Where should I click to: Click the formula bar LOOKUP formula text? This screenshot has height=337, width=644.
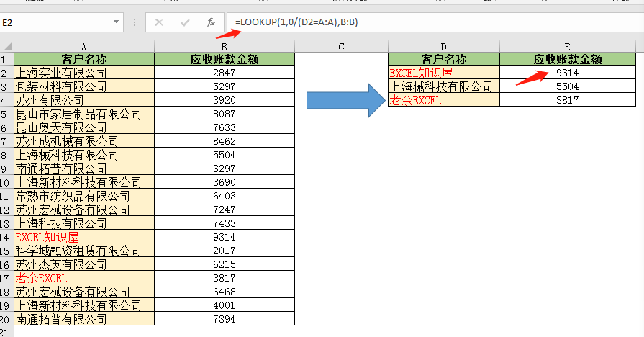(x=296, y=22)
